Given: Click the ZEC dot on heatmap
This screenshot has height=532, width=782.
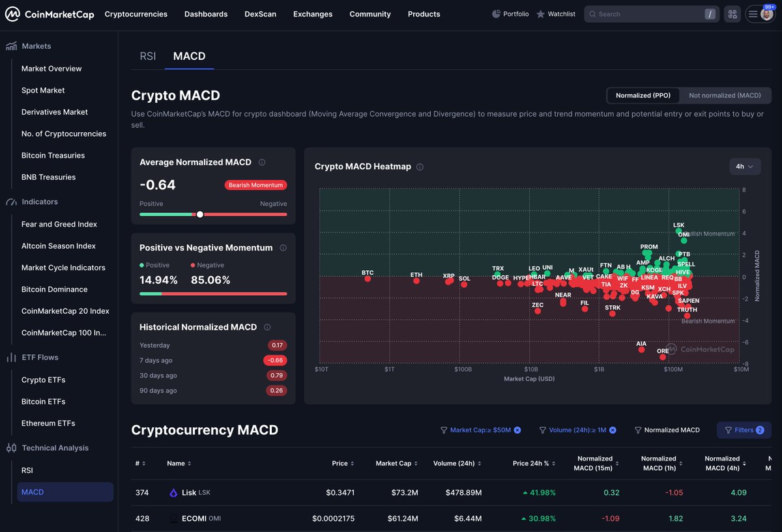Looking at the screenshot, I should point(538,311).
